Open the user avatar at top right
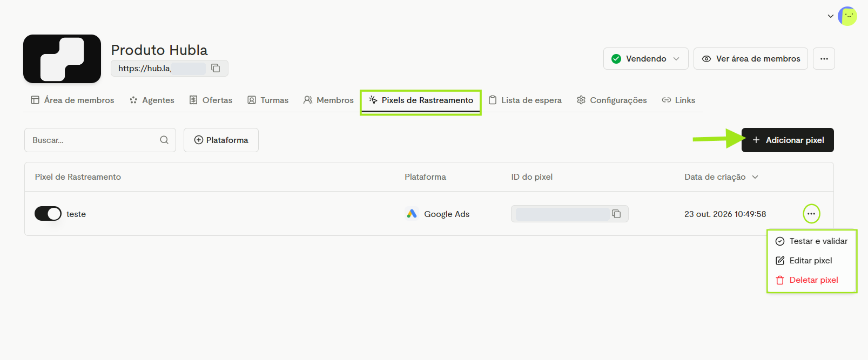Screen dimensions: 868x360 847,16
